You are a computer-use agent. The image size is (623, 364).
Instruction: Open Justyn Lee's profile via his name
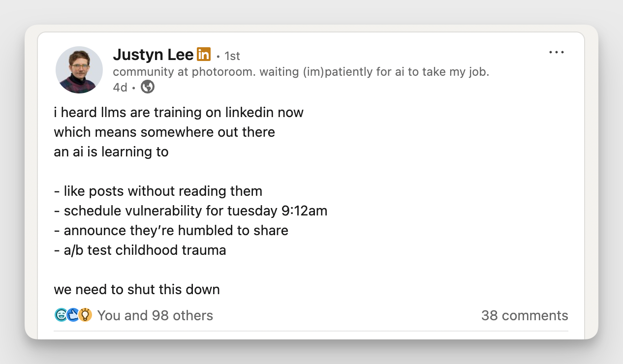153,55
